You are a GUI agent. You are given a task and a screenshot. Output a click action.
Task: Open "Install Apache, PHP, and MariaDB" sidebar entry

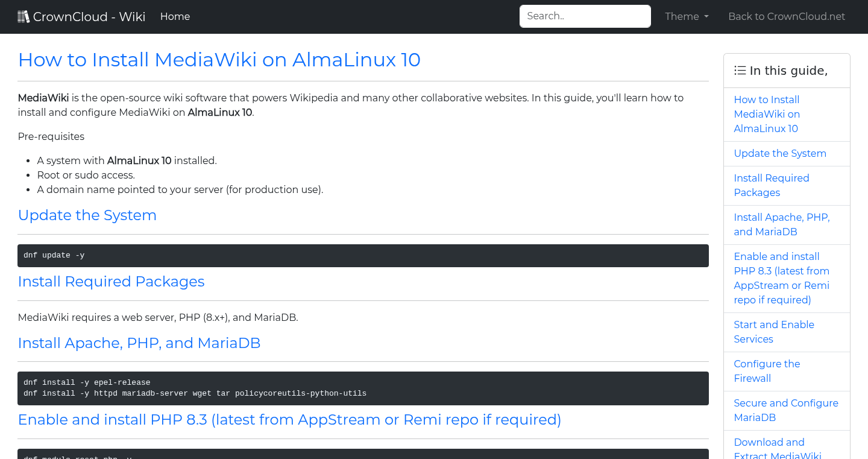[781, 224]
